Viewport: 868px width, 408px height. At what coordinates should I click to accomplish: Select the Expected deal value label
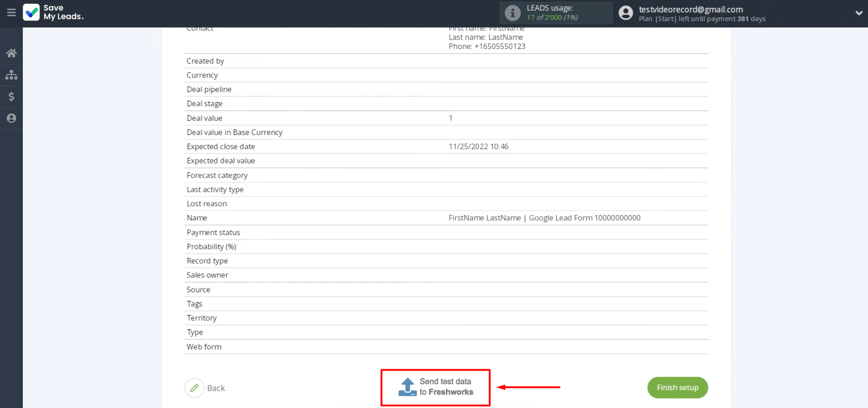coord(221,161)
